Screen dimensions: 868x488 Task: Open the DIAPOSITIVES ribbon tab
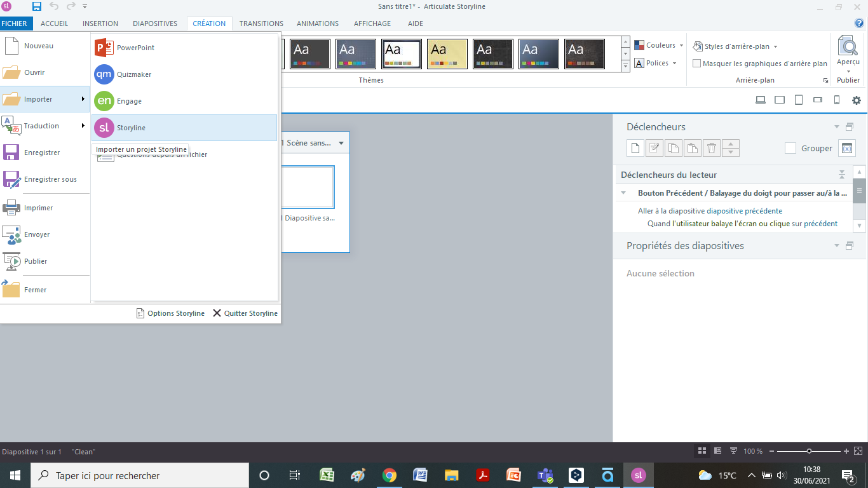point(155,24)
